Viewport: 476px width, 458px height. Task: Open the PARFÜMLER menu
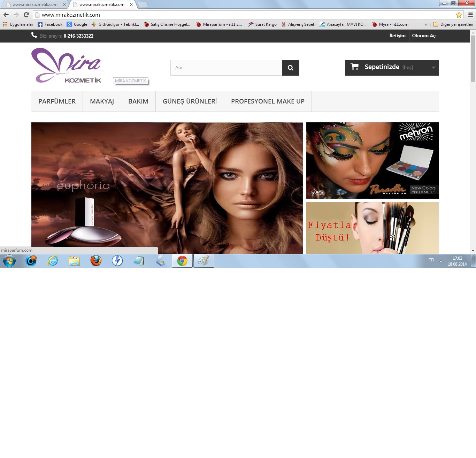pos(57,101)
